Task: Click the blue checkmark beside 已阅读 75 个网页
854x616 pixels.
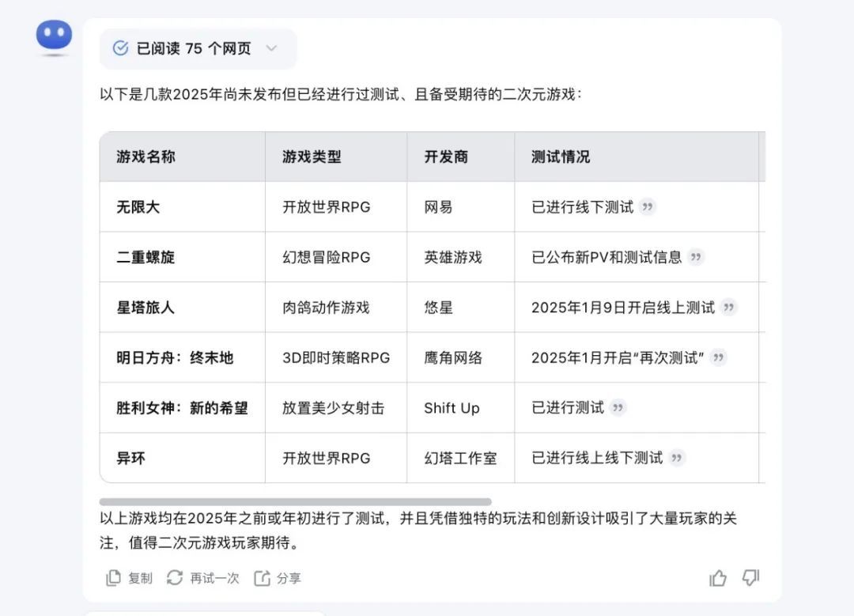Action: 120,48
